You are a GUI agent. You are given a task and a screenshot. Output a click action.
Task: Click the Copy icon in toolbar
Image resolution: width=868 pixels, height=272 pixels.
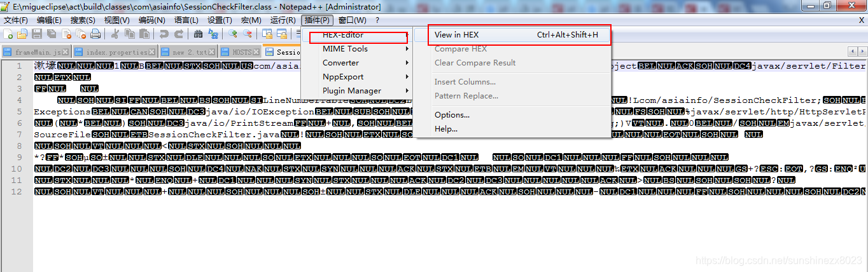[130, 34]
